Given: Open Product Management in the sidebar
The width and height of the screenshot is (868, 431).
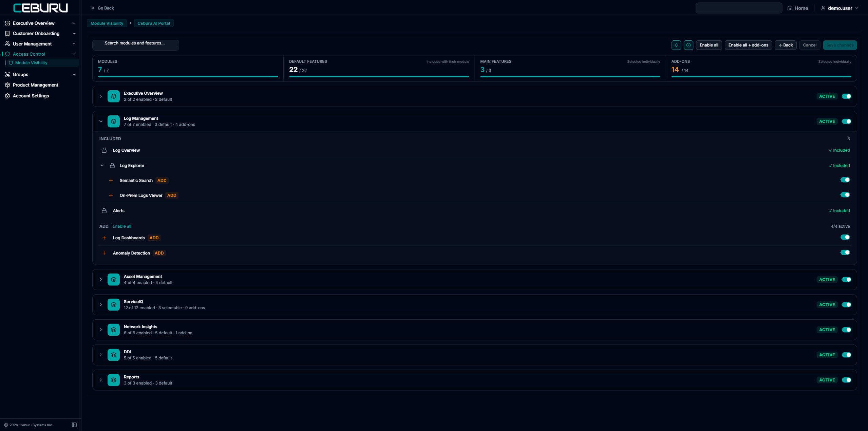Looking at the screenshot, I should (40, 85).
